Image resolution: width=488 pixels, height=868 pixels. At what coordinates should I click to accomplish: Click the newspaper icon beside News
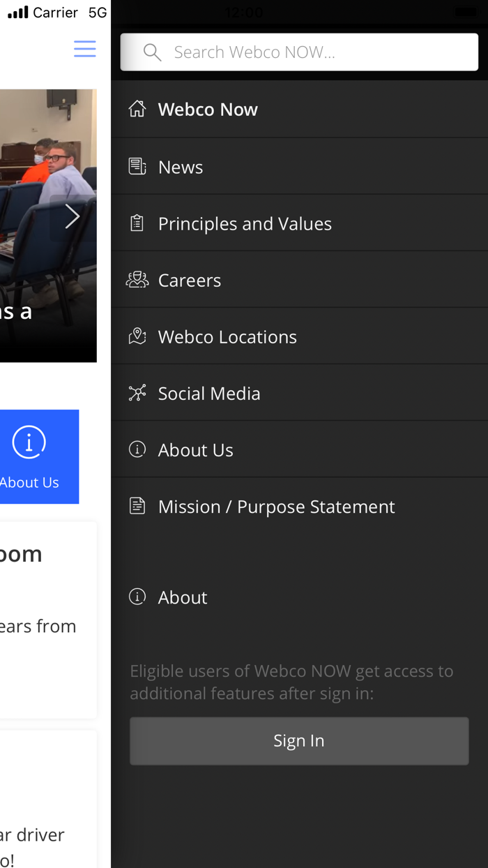pos(137,166)
